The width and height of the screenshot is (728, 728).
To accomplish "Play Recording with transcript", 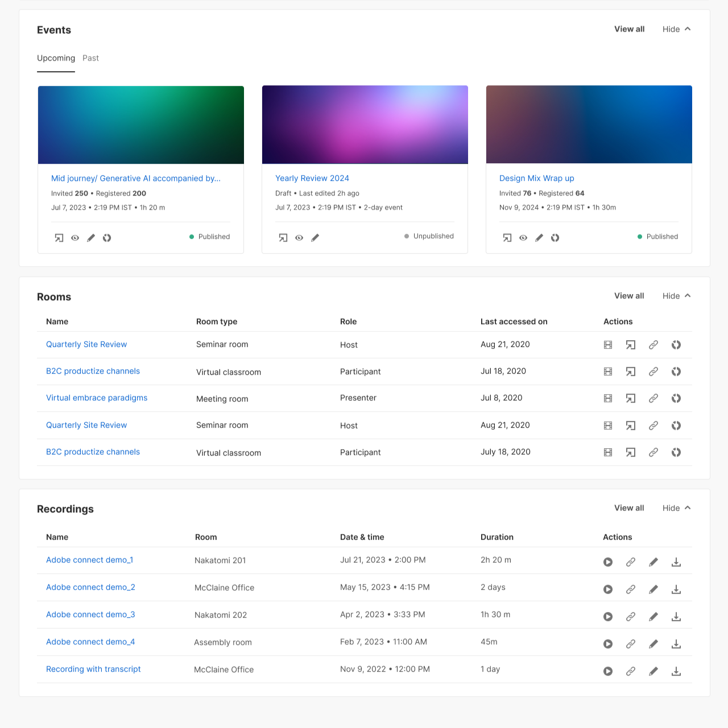I will pos(608,671).
